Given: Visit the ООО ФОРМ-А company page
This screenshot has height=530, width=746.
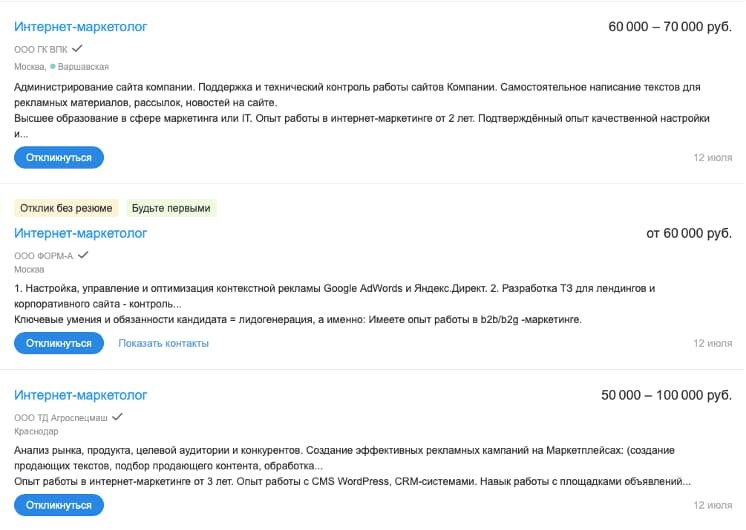Looking at the screenshot, I should (x=43, y=256).
